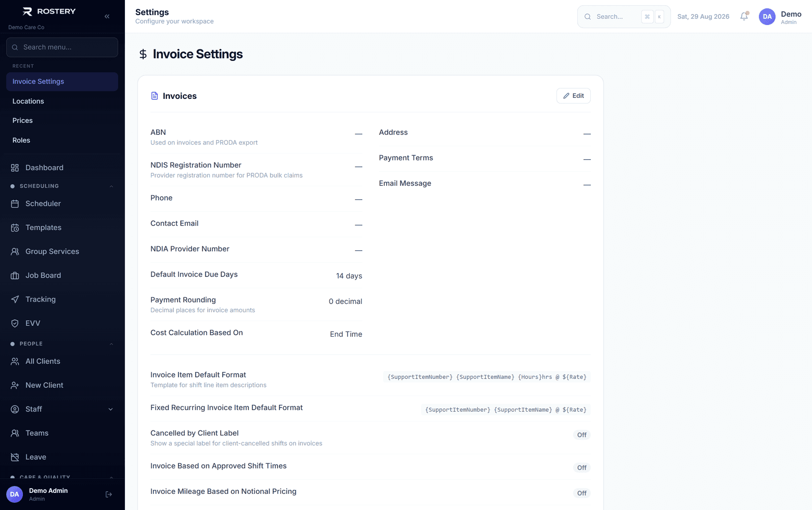Screen dimensions: 812x510
Task: Click the Fixed Recurring Invoice Item format code
Action: point(506,410)
